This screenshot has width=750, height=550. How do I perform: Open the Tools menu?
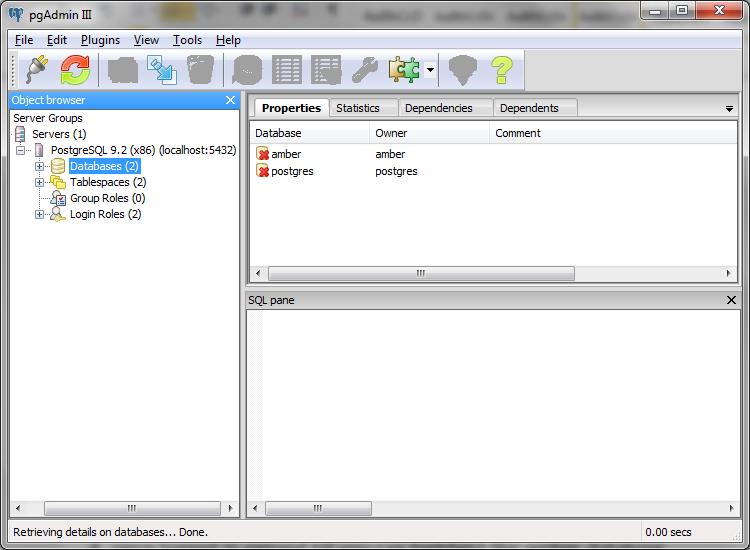click(187, 40)
